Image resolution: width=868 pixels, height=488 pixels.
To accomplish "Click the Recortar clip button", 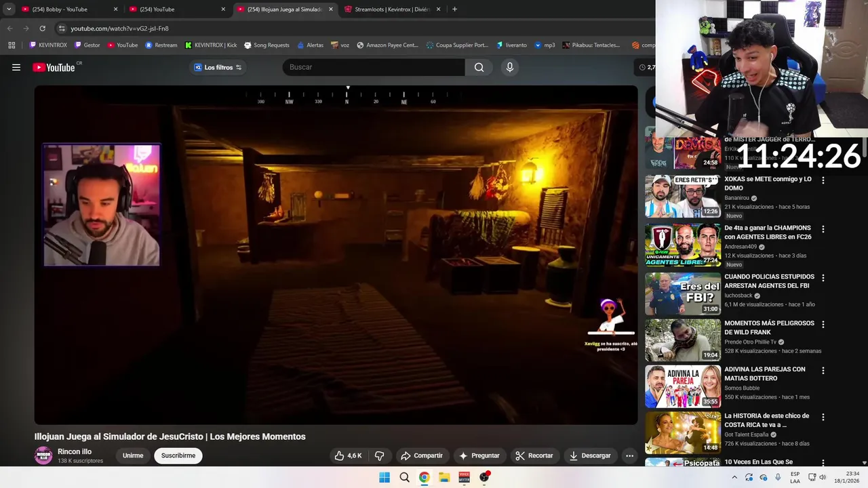I will (x=534, y=455).
